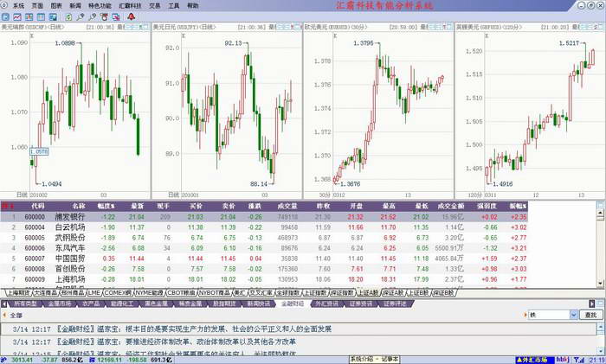Select the 600005 武钢股份 row
This screenshot has height=364, width=606.
coord(264,238)
